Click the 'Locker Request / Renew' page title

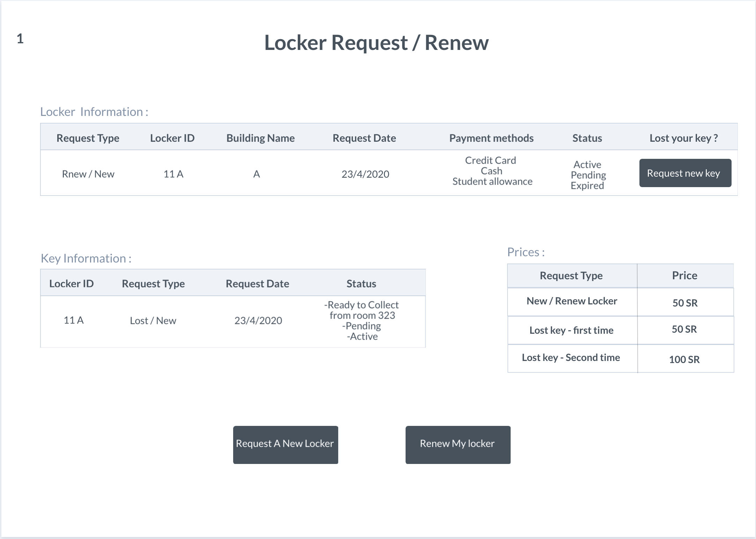click(376, 43)
